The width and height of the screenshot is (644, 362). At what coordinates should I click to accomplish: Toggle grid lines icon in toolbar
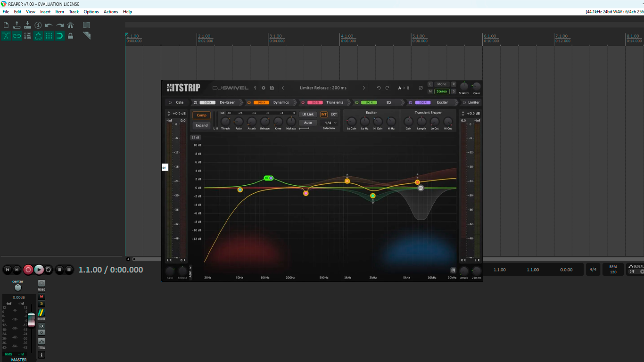pyautogui.click(x=49, y=36)
